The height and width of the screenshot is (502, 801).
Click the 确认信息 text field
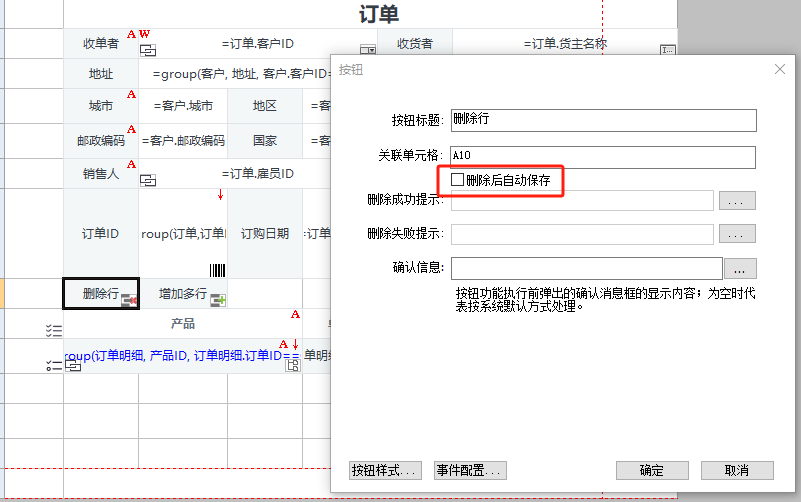pos(586,268)
